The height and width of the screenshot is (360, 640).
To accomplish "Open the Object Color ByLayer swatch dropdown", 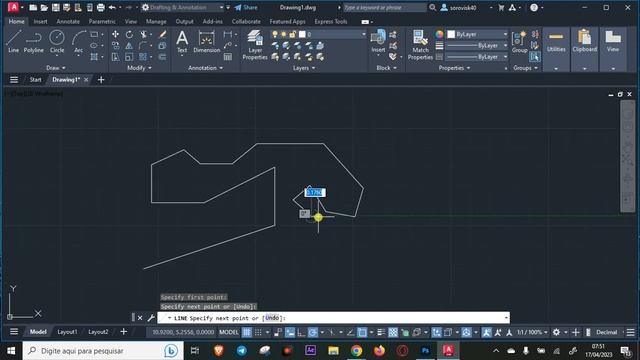I will point(477,34).
